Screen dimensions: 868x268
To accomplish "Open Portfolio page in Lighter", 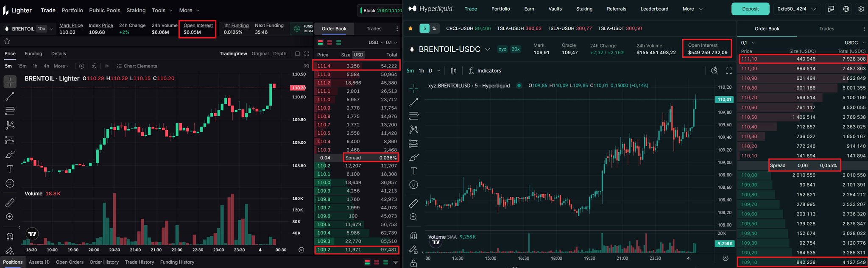I will coord(72,10).
